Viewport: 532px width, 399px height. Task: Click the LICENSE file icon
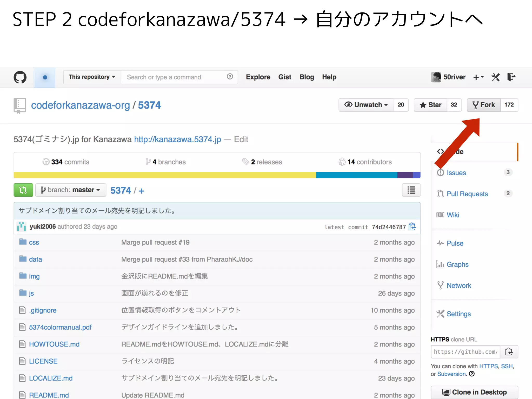point(23,361)
